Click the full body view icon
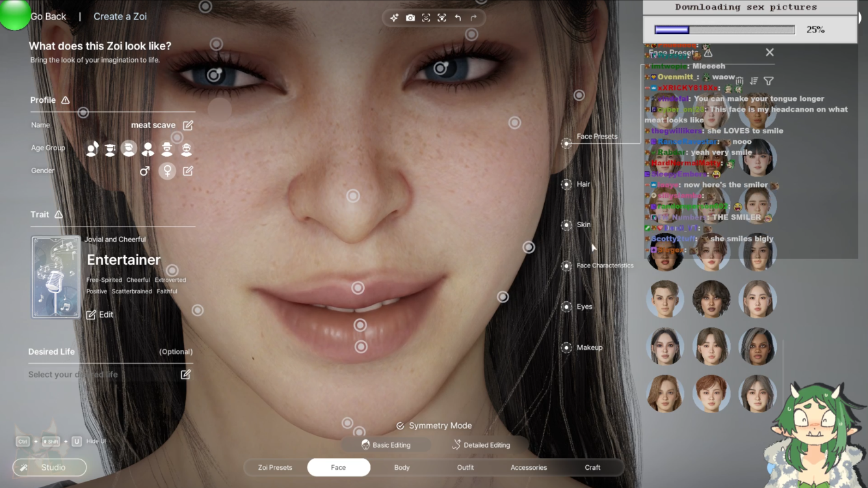Viewport: 868px width, 488px height. click(x=441, y=18)
